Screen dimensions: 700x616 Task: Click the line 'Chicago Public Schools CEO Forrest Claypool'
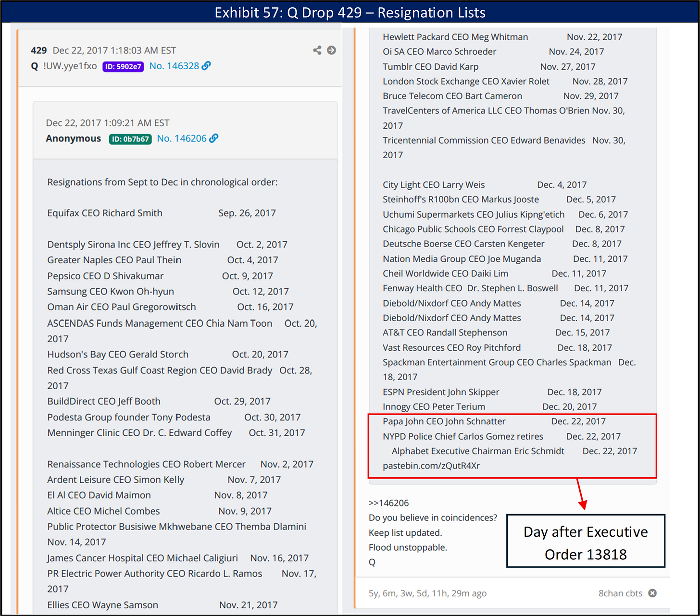point(473,229)
